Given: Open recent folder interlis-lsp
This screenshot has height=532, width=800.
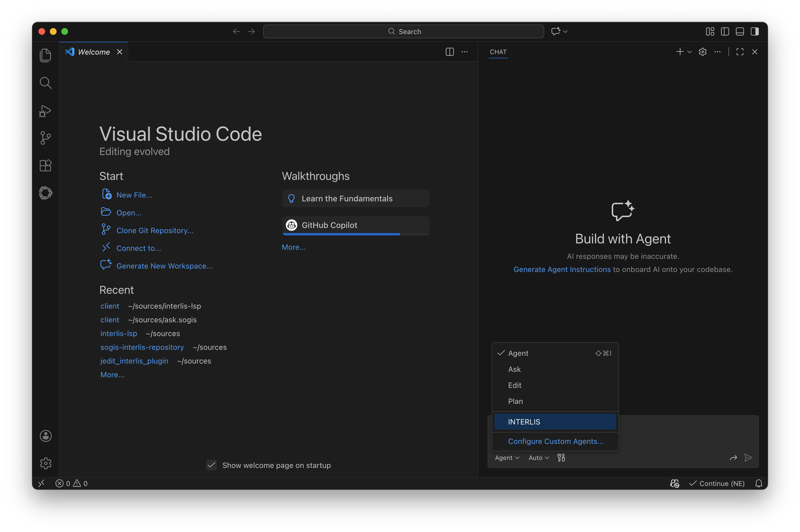Looking at the screenshot, I should click(x=118, y=334).
